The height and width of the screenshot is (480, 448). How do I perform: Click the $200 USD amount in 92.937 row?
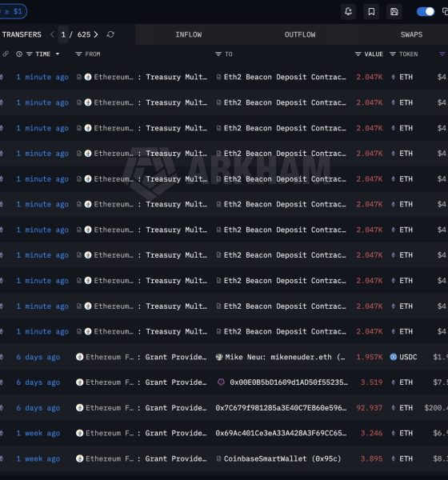click(436, 408)
